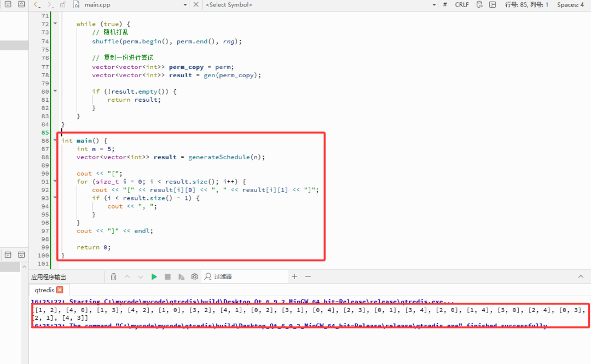Click the up arrow on the left sidebar scrollbar
Viewport: 591px width, 364px height.
25,267
